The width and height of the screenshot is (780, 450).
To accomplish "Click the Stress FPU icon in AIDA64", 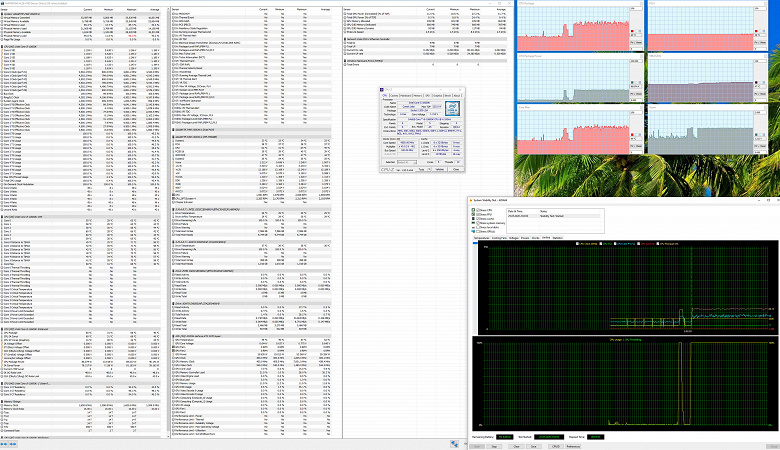I will click(x=473, y=214).
